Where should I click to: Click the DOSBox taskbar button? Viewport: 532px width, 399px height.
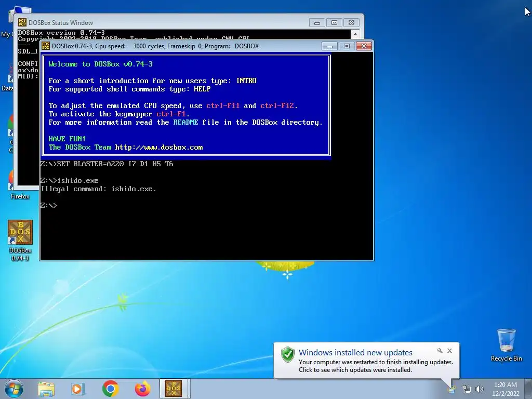(x=174, y=389)
